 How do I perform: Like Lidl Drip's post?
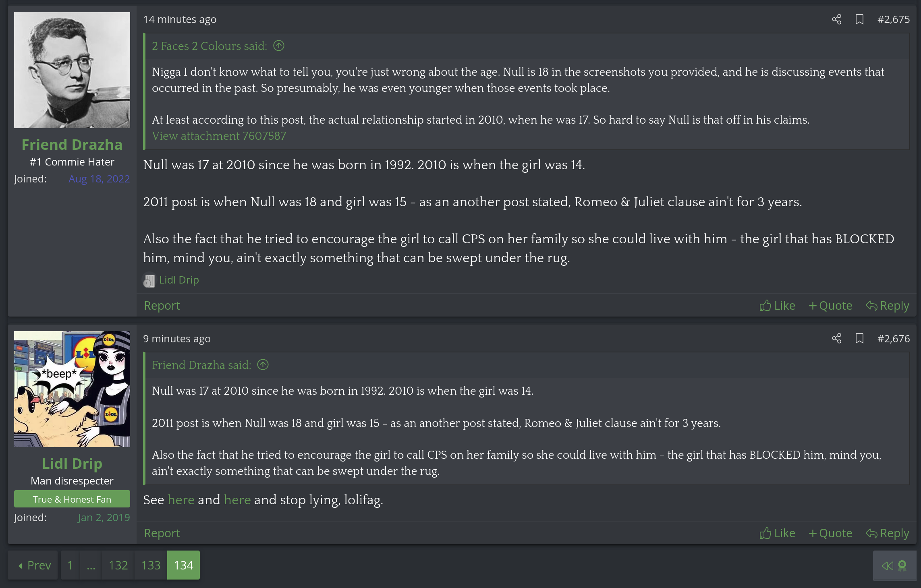(777, 533)
